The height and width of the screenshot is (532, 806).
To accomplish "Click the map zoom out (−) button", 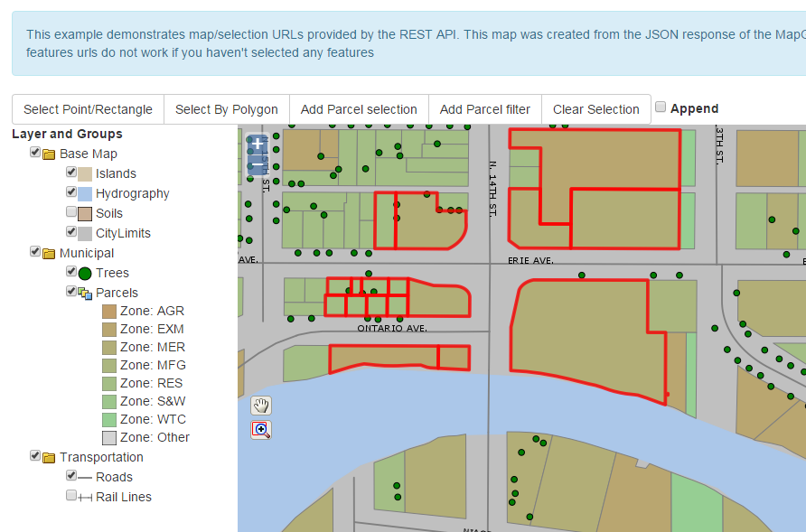I will [257, 163].
